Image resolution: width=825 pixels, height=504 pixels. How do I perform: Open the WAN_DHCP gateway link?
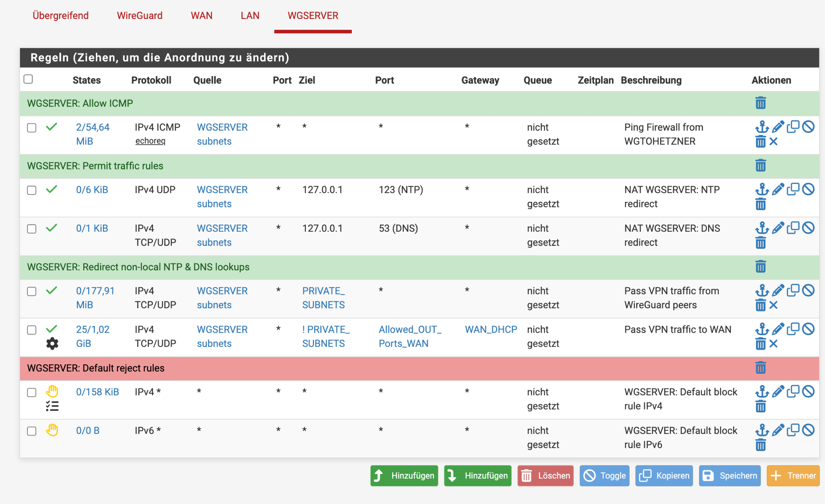click(x=491, y=329)
